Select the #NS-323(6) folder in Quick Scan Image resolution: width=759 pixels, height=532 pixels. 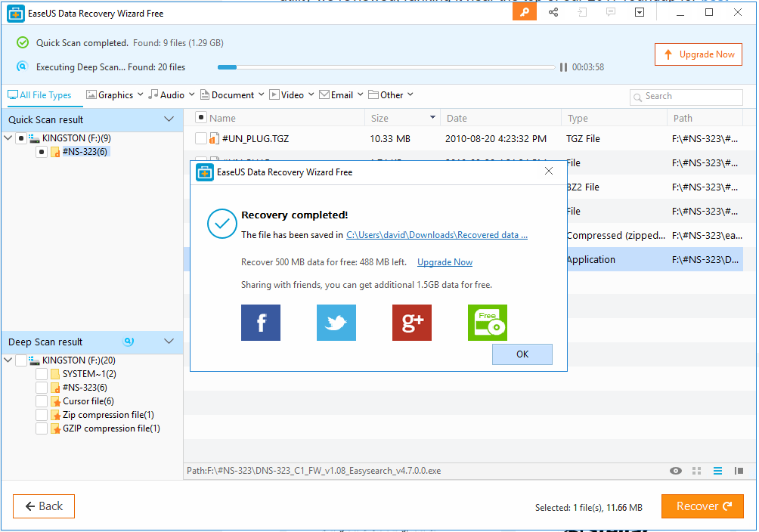click(x=85, y=152)
